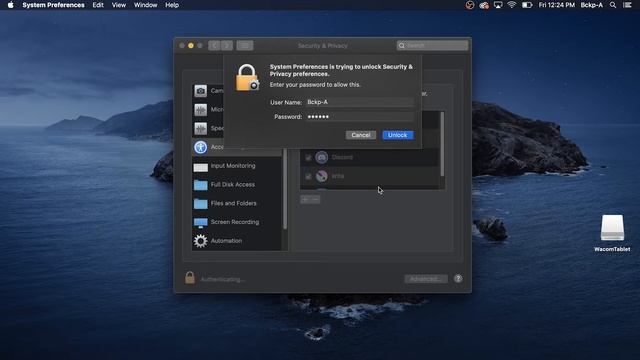
Task: Open the System Preferences menu
Action: (x=53, y=5)
